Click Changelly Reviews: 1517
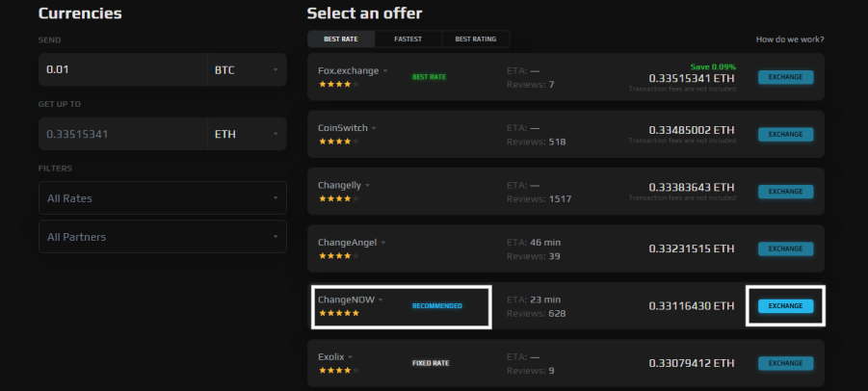Screen dimensions: 868x391 (539, 198)
